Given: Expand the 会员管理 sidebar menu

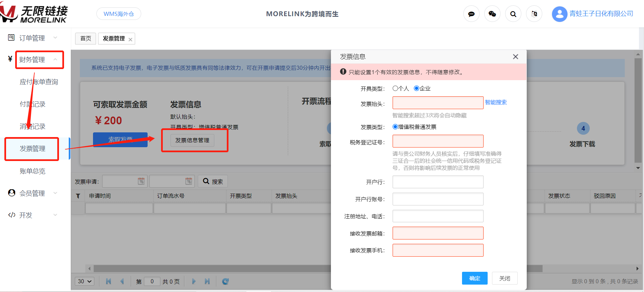Looking at the screenshot, I should pos(32,193).
